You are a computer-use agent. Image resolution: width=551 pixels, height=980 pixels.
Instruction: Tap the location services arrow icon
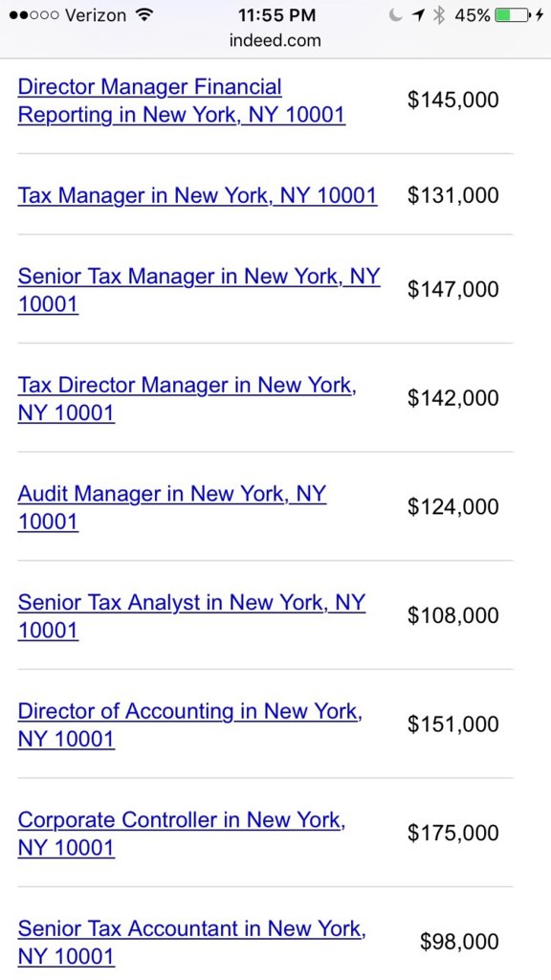click(418, 15)
